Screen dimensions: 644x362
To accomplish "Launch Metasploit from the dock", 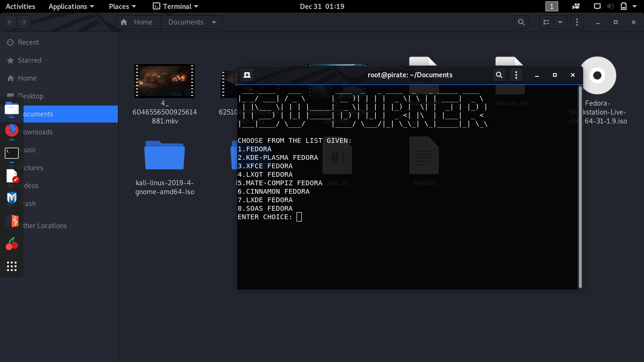I will click(12, 198).
